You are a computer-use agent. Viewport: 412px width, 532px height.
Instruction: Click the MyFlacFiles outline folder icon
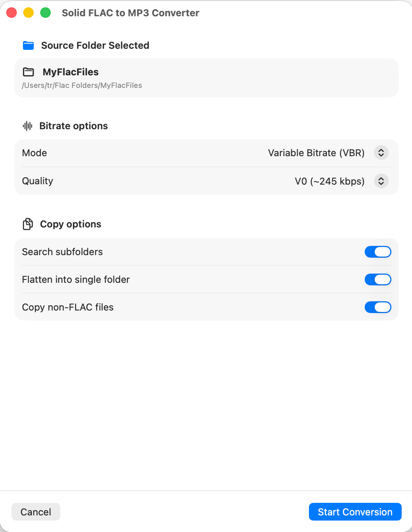(28, 72)
